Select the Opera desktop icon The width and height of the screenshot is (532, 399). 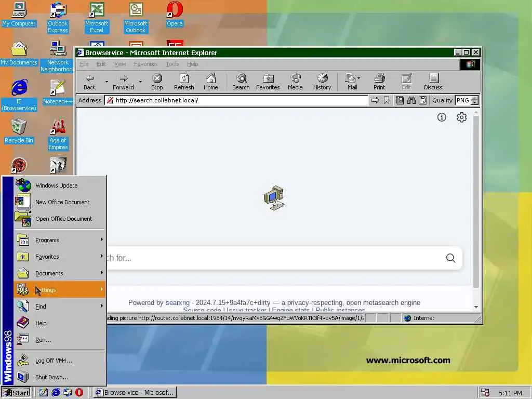click(175, 14)
